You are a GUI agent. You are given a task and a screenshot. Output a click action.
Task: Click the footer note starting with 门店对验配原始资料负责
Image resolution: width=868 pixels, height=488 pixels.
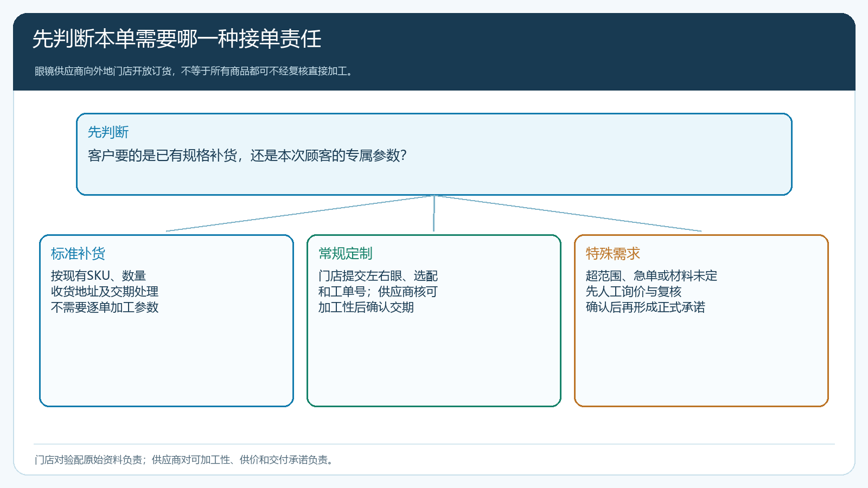point(185,460)
